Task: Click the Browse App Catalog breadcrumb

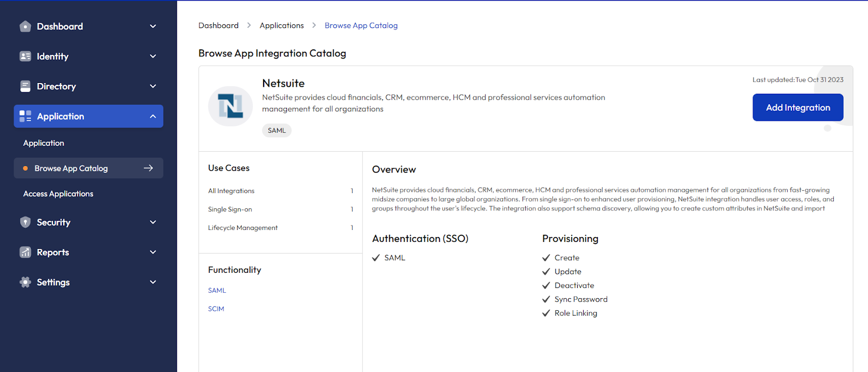Action: pyautogui.click(x=361, y=25)
